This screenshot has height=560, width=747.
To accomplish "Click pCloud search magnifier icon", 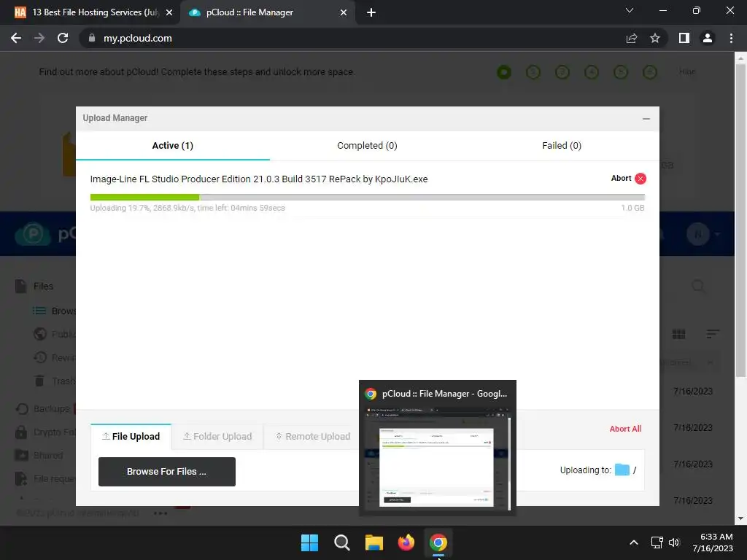I will (698, 286).
